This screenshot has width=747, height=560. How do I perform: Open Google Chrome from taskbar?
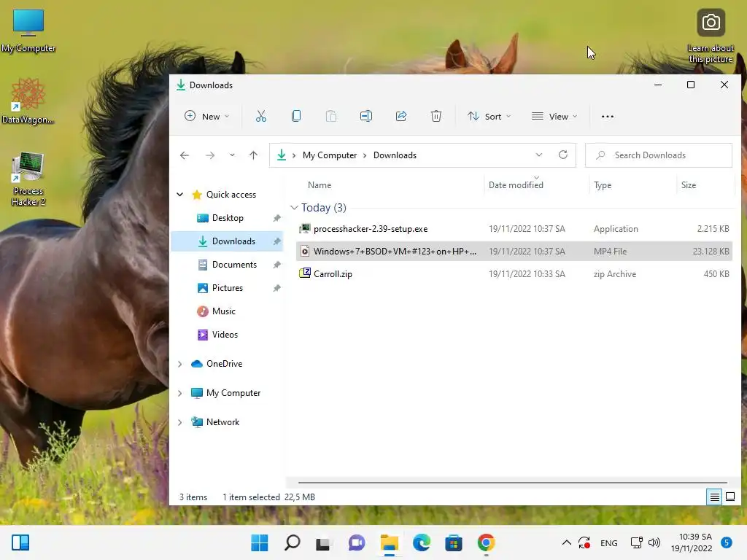coord(486,542)
